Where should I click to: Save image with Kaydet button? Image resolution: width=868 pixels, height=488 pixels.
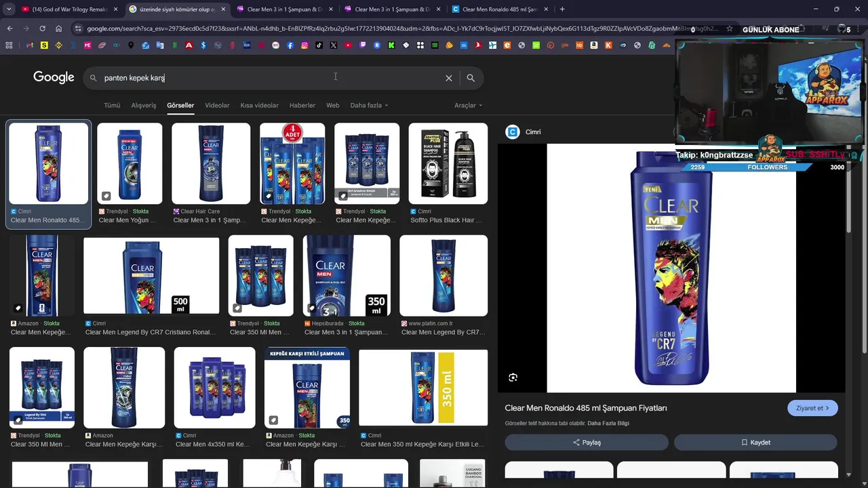[755, 442]
